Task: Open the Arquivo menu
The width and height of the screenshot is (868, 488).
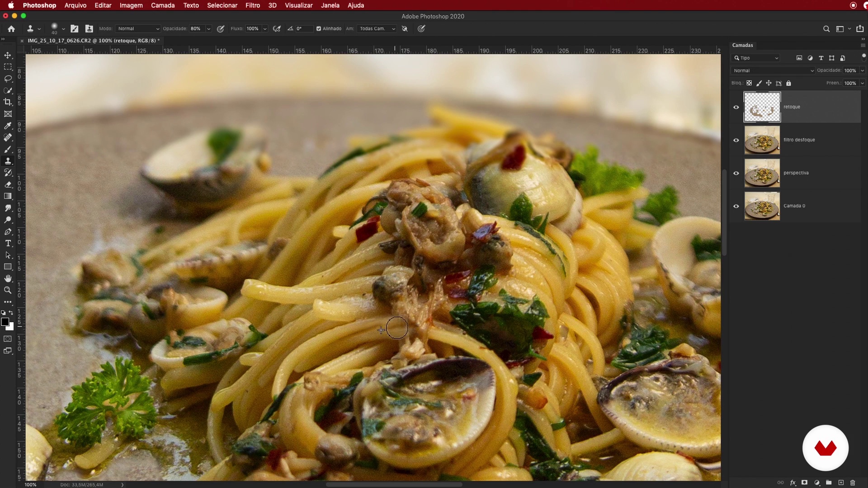Action: coord(75,5)
